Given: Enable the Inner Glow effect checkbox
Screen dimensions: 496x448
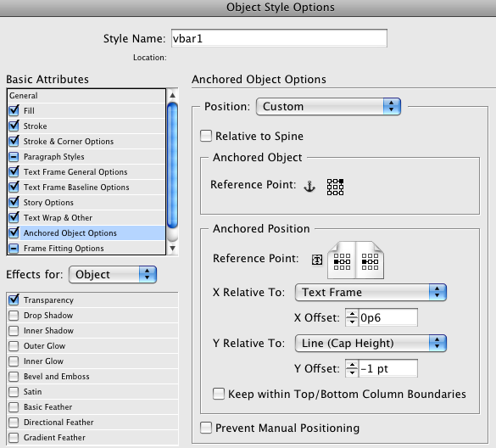Looking at the screenshot, I should pyautogui.click(x=14, y=361).
